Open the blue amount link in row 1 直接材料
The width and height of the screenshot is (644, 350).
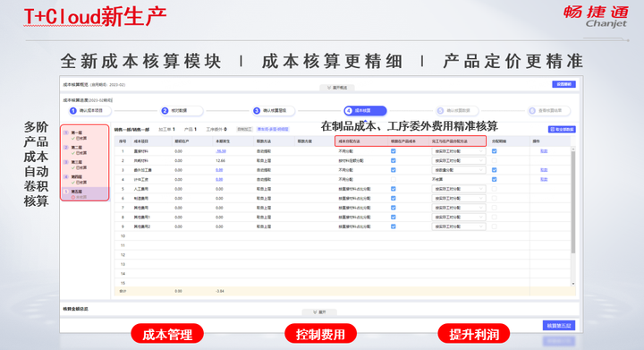coord(221,151)
